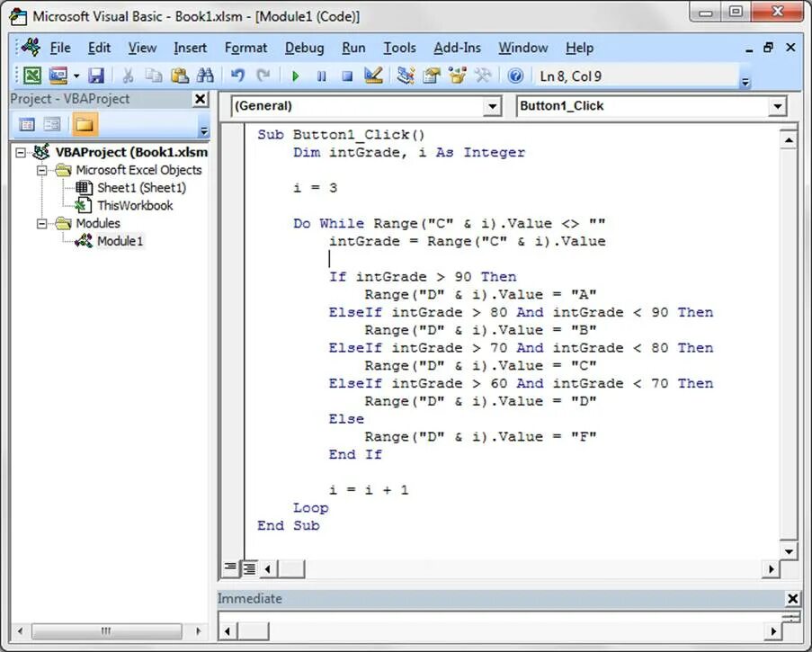Click the Reset stop icon

(347, 76)
